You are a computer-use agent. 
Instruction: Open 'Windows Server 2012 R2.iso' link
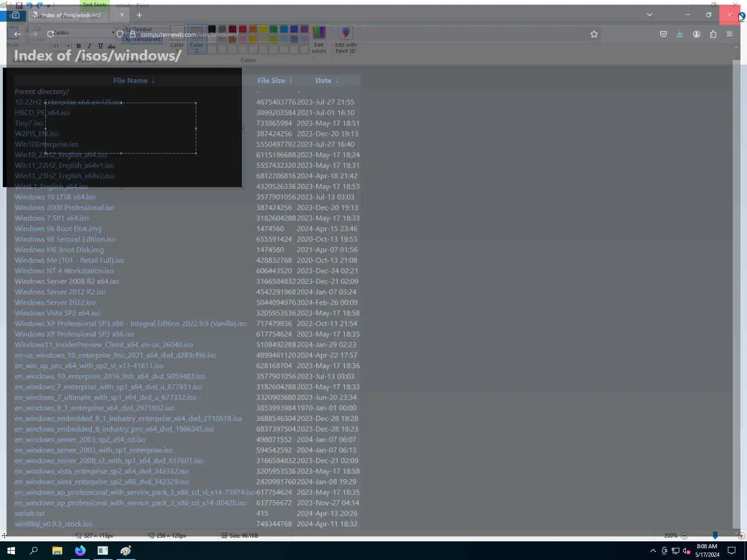tap(60, 292)
